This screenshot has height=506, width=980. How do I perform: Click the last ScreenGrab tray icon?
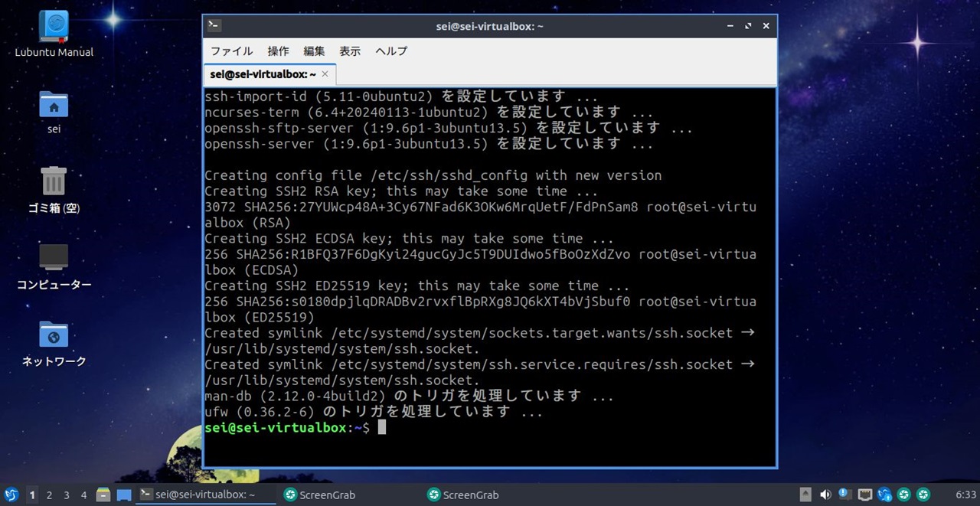(924, 495)
